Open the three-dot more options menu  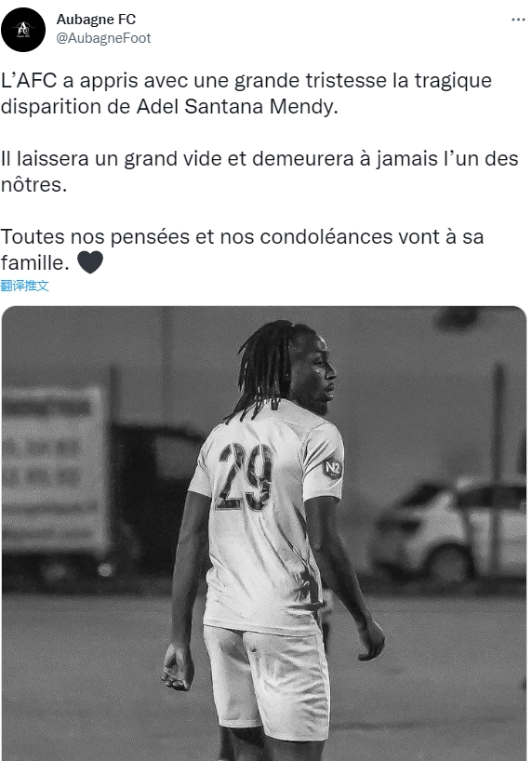click(x=518, y=20)
